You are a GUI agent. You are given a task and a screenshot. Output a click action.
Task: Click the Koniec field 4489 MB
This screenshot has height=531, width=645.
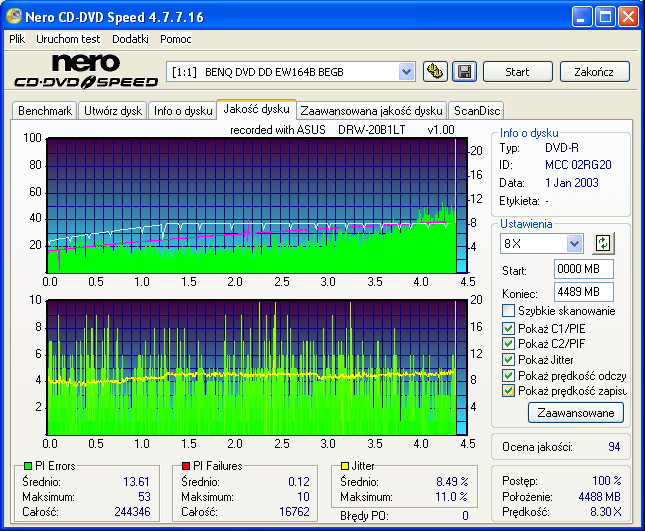click(584, 292)
